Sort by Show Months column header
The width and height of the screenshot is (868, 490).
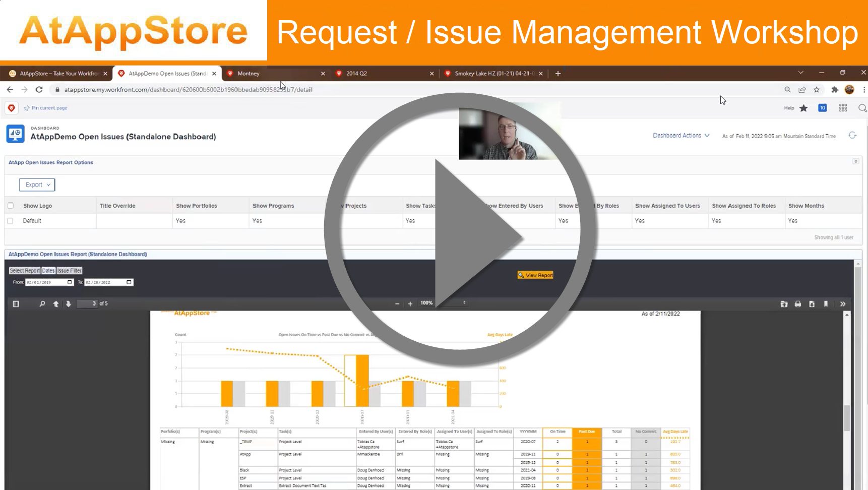[x=806, y=206]
